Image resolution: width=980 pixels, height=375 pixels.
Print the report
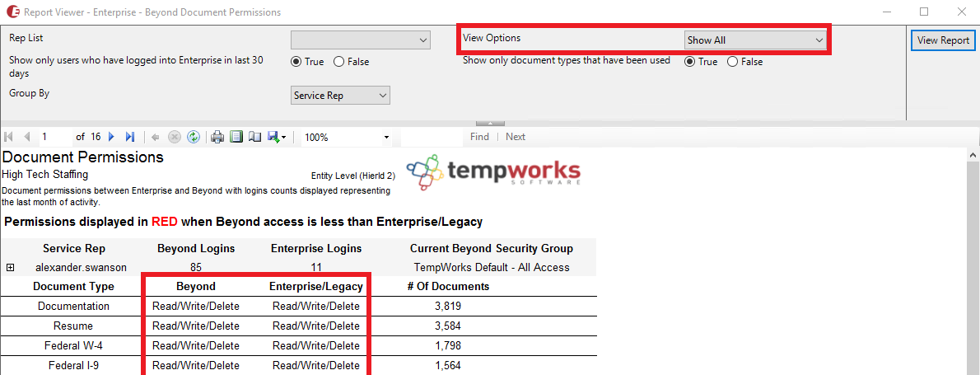coord(217,137)
